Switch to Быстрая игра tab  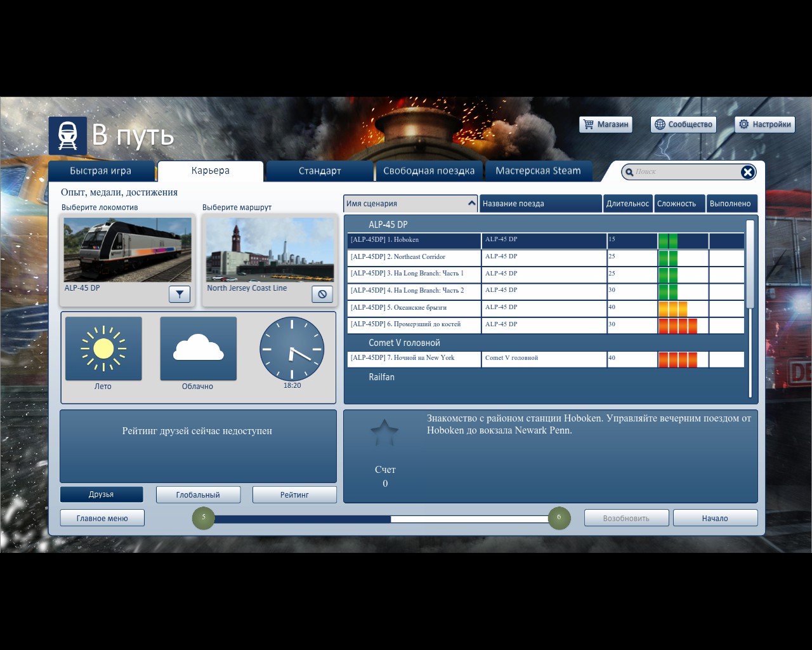pos(101,171)
